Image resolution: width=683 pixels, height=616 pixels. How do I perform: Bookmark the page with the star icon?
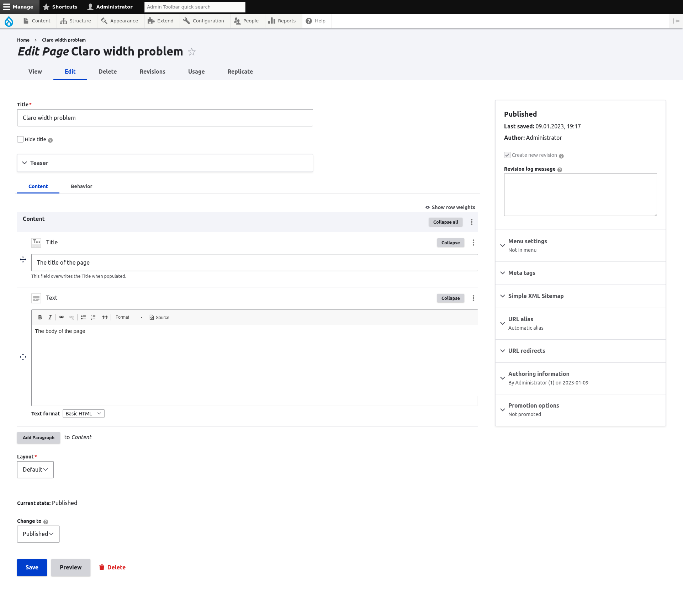[x=191, y=52]
